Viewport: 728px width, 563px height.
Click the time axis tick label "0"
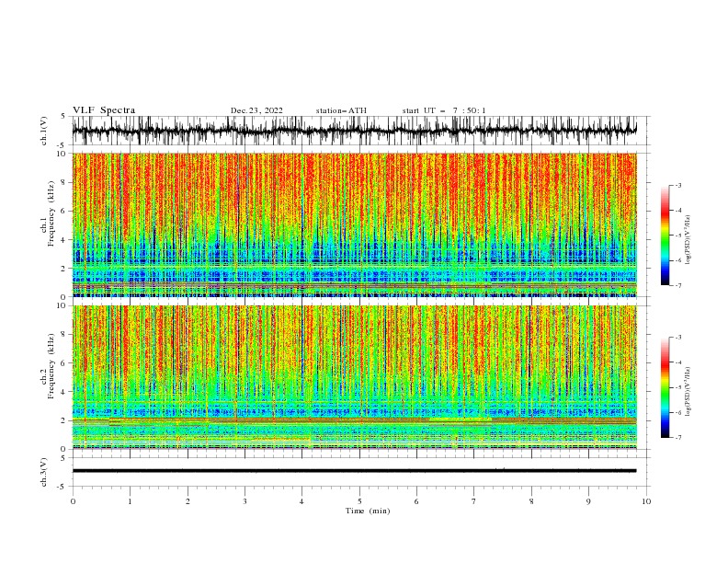coord(73,501)
